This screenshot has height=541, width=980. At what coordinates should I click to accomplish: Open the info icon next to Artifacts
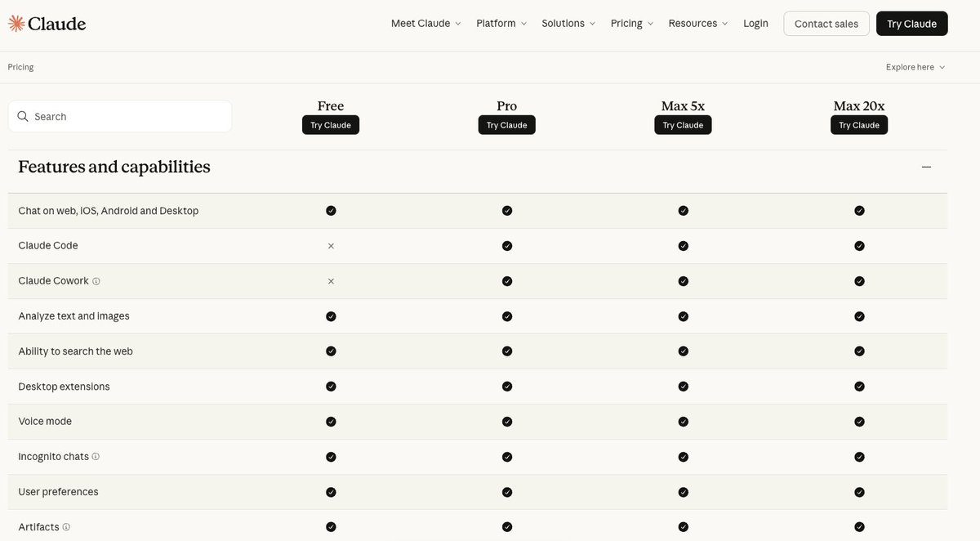click(x=66, y=527)
